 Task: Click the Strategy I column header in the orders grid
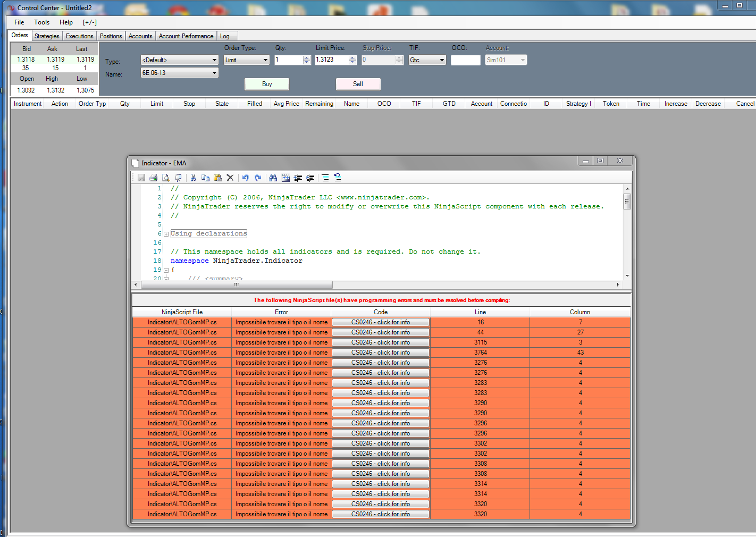578,104
